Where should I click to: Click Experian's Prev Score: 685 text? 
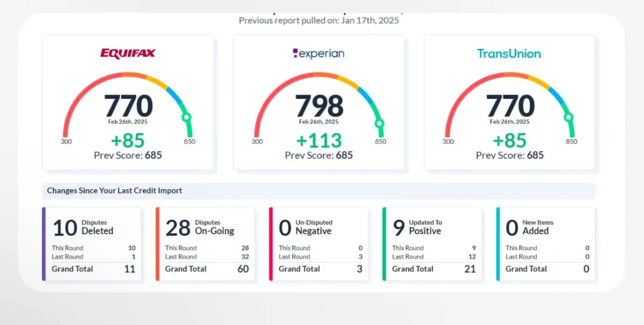pos(319,155)
